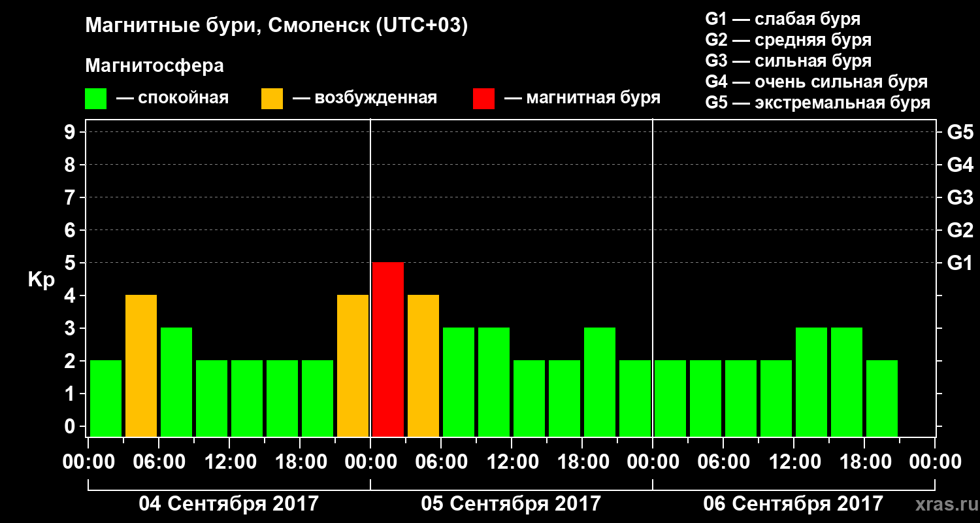
Task: Click the green 'спокойная' legend swatch
Action: pyautogui.click(x=95, y=99)
